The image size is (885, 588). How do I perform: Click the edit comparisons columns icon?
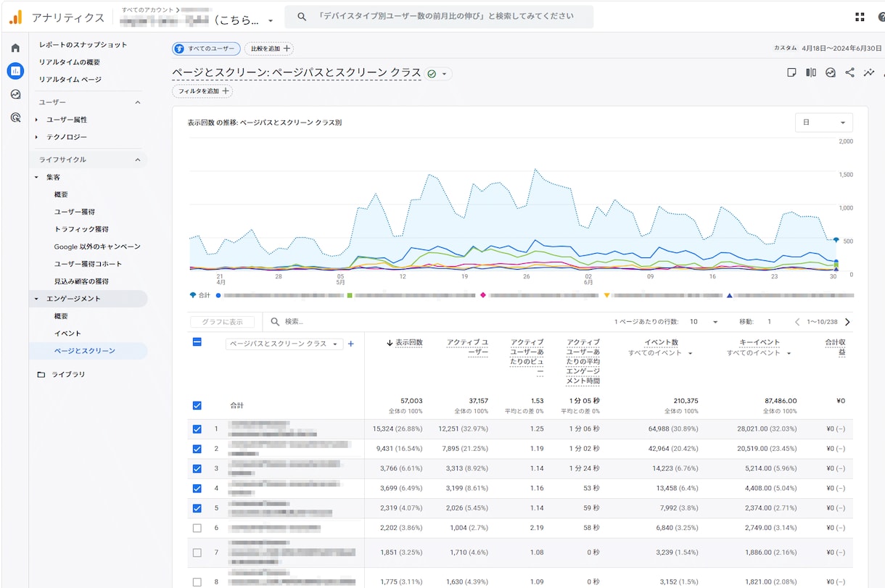(x=811, y=73)
